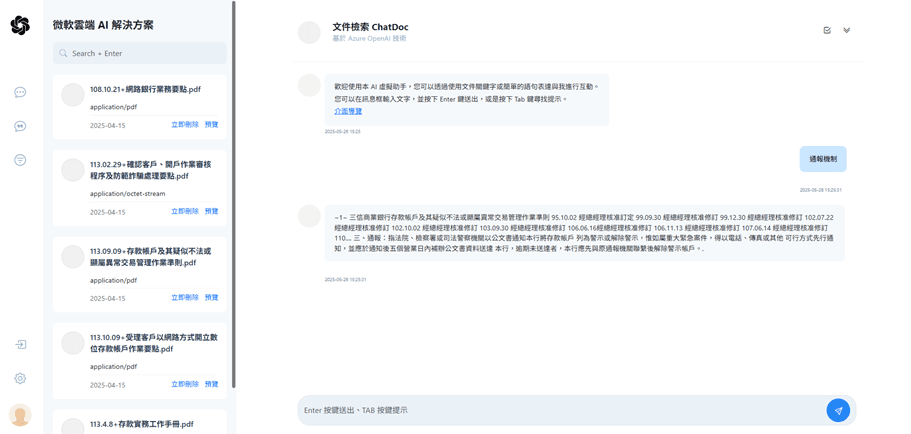Click the 基於 Azure OpenAI 技術 subtitle

370,38
